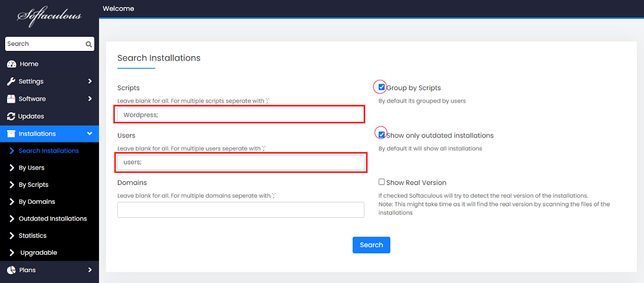
Task: Click the Updates refresh icon
Action: [11, 117]
